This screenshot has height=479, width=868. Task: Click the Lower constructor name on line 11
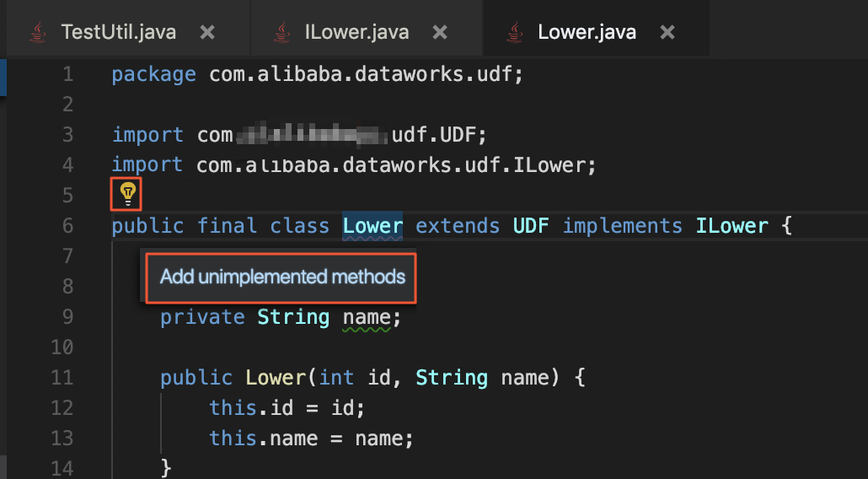pos(276,378)
